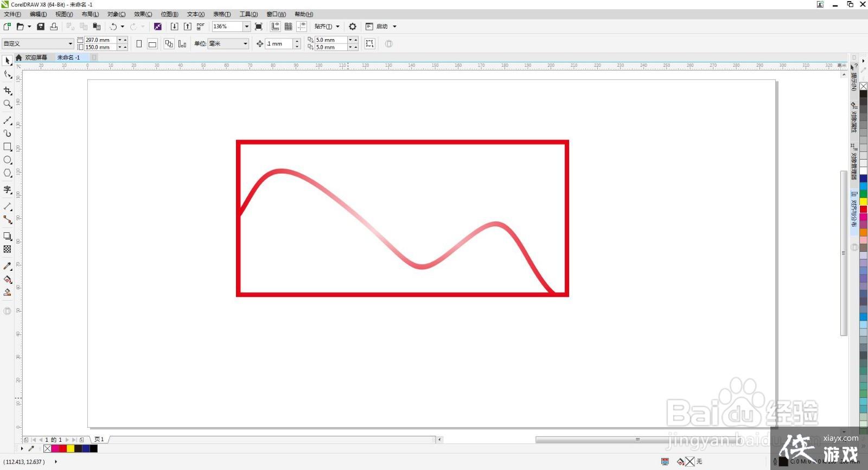Open the 编辑(E) menu
Viewport: 868px width, 470px height.
(x=38, y=14)
